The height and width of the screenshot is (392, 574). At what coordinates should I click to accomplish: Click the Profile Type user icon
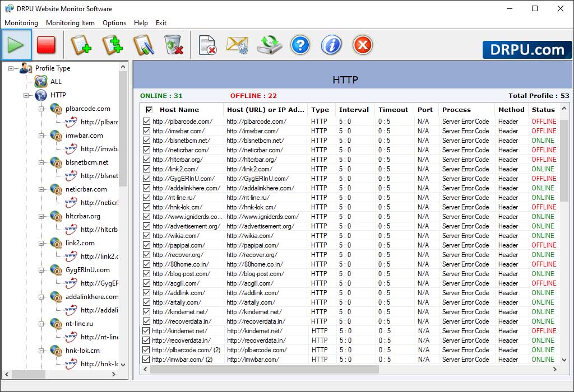26,68
